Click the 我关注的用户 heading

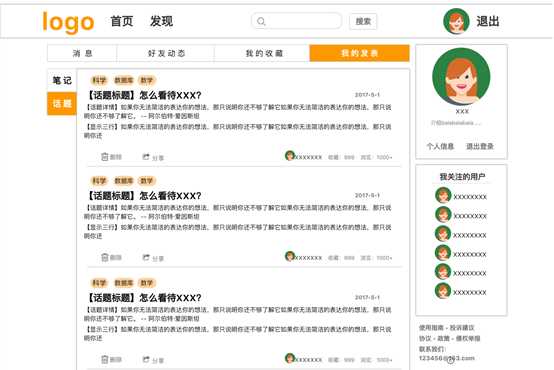pos(462,177)
